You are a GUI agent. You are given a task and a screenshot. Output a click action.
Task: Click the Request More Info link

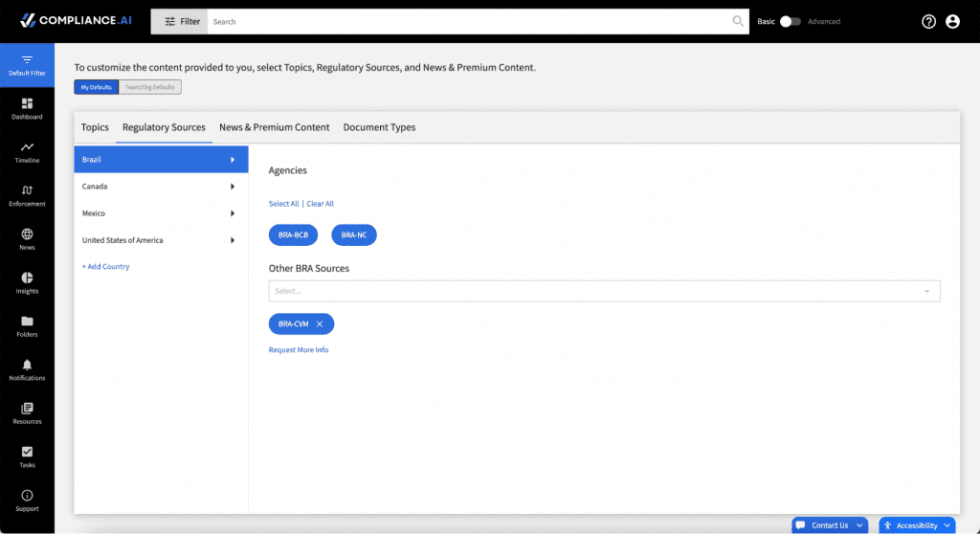click(299, 349)
